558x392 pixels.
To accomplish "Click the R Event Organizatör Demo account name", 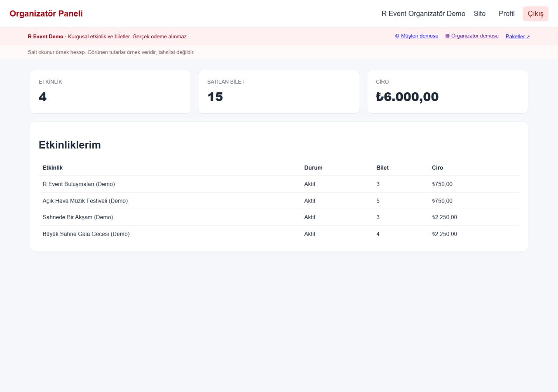I will point(423,14).
